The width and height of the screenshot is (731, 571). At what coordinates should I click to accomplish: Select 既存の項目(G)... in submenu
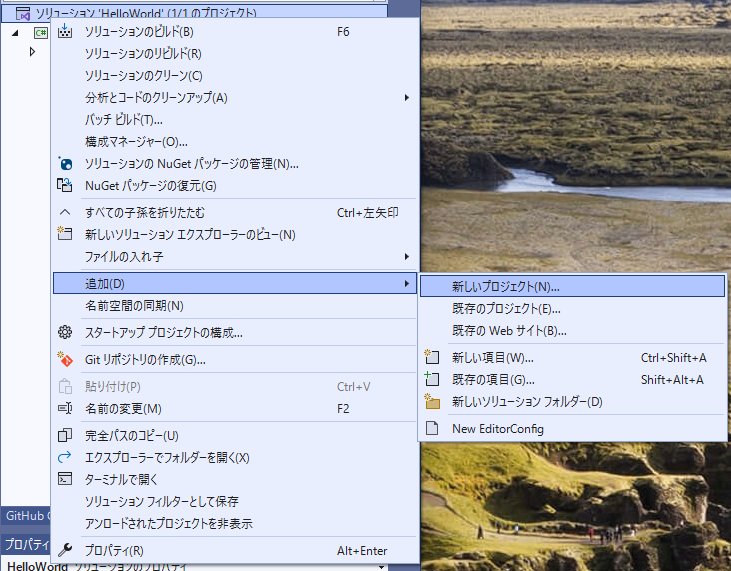(572, 379)
